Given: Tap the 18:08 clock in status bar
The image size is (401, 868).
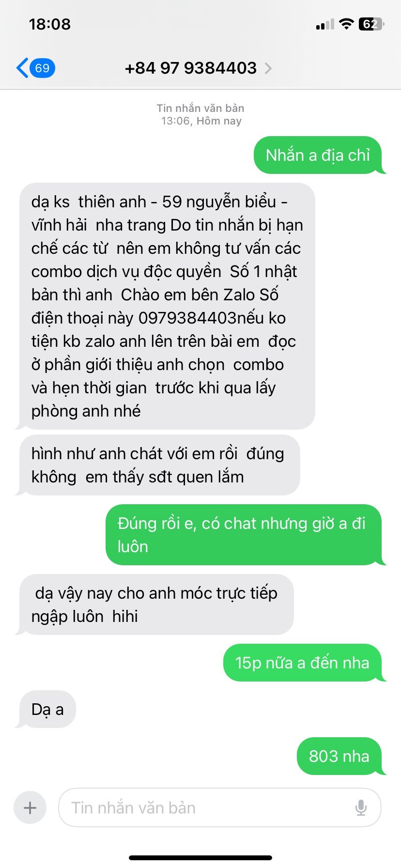Looking at the screenshot, I should (x=50, y=24).
